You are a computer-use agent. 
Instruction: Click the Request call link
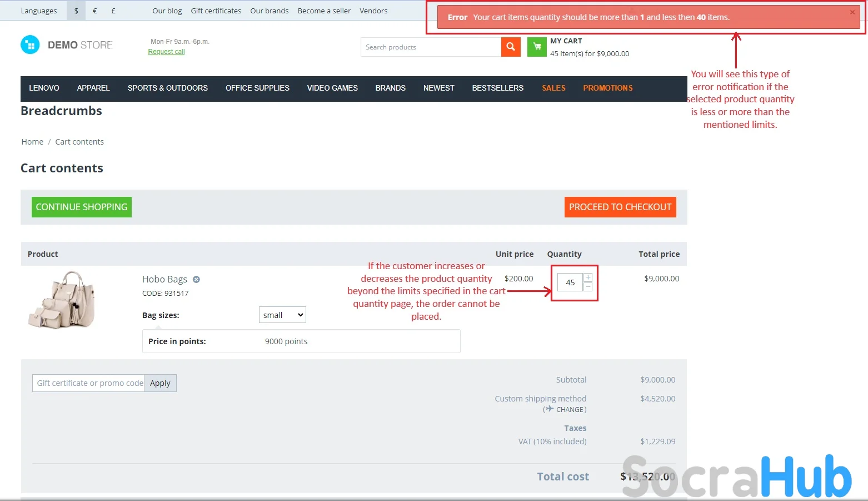pos(166,52)
